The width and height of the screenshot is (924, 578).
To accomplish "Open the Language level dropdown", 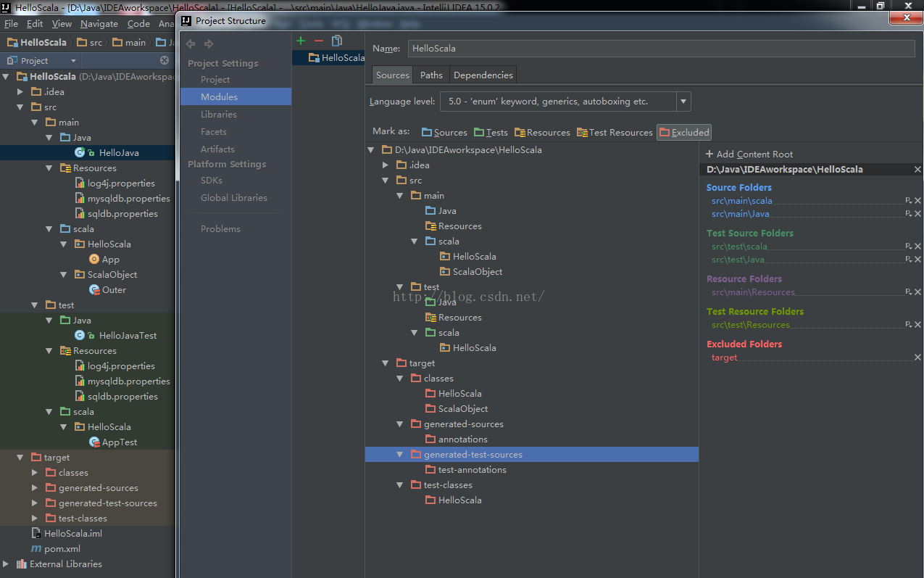I will click(x=683, y=102).
